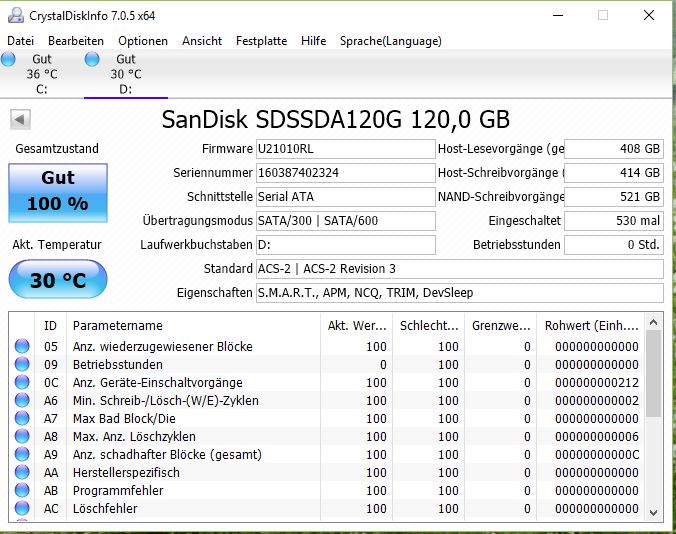Viewport: 676px width, 534px height.
Task: Click status orb for ID 05 row
Action: point(22,346)
